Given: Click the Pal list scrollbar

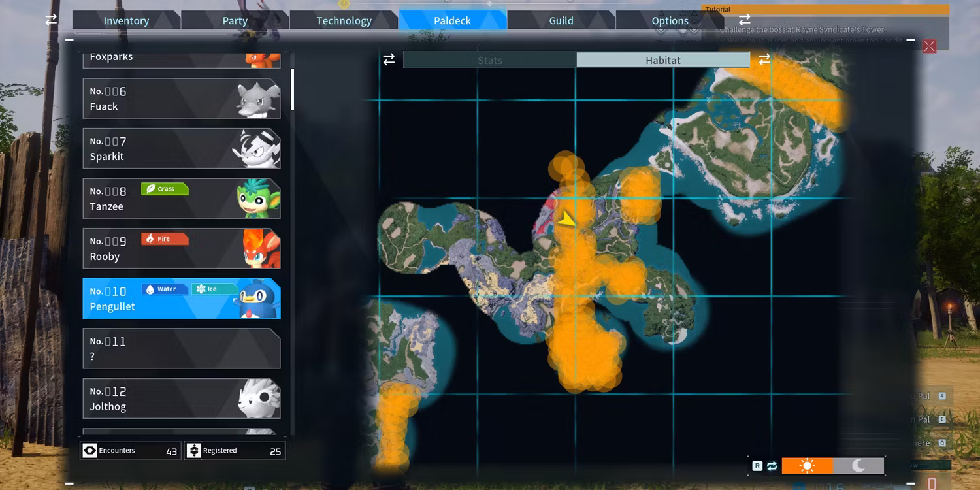Looking at the screenshot, I should (x=292, y=90).
